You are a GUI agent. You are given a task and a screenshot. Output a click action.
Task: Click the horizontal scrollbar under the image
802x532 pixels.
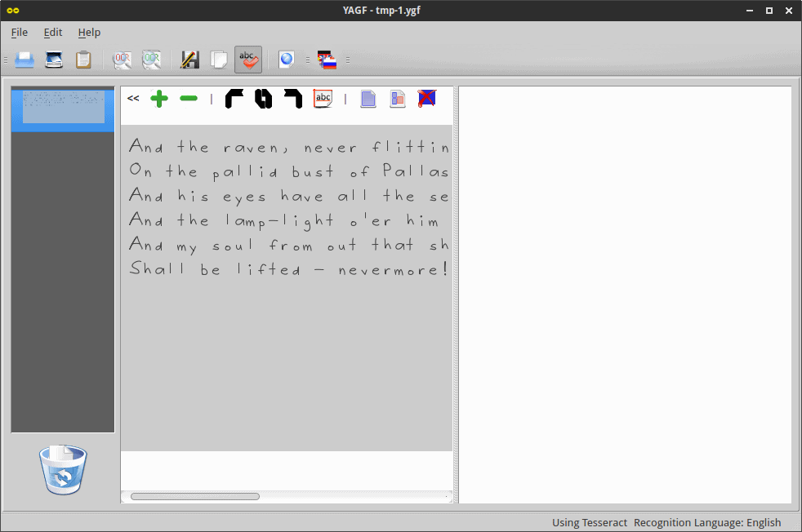[x=195, y=496]
